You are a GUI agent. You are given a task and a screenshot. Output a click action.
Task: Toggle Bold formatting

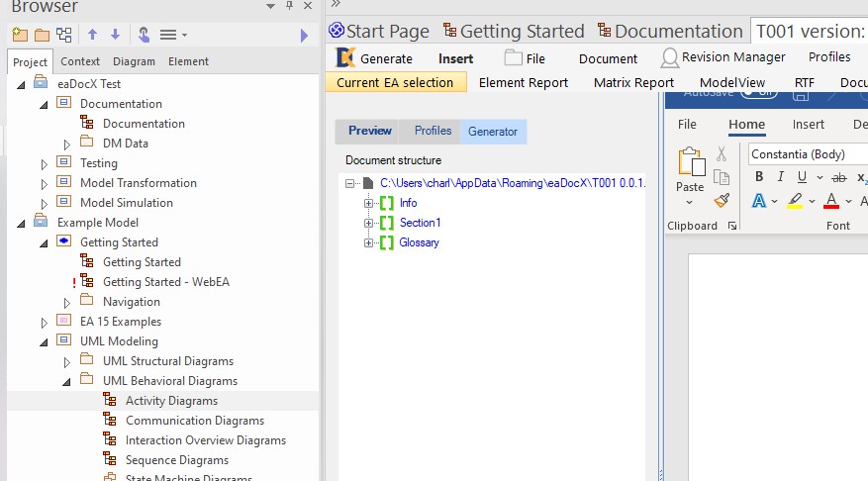point(759,176)
